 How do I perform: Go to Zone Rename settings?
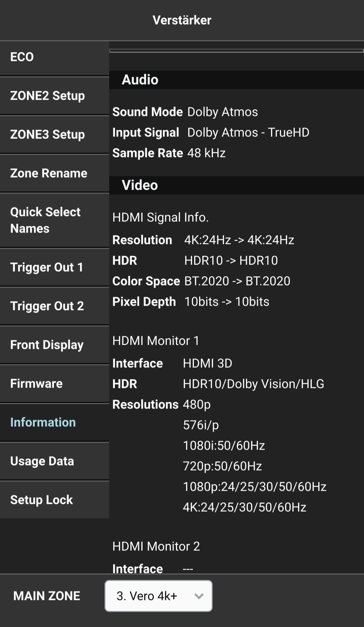point(54,174)
